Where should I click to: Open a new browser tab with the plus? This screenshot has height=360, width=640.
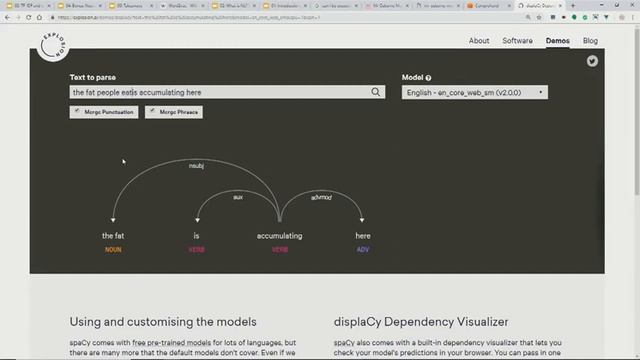point(573,6)
